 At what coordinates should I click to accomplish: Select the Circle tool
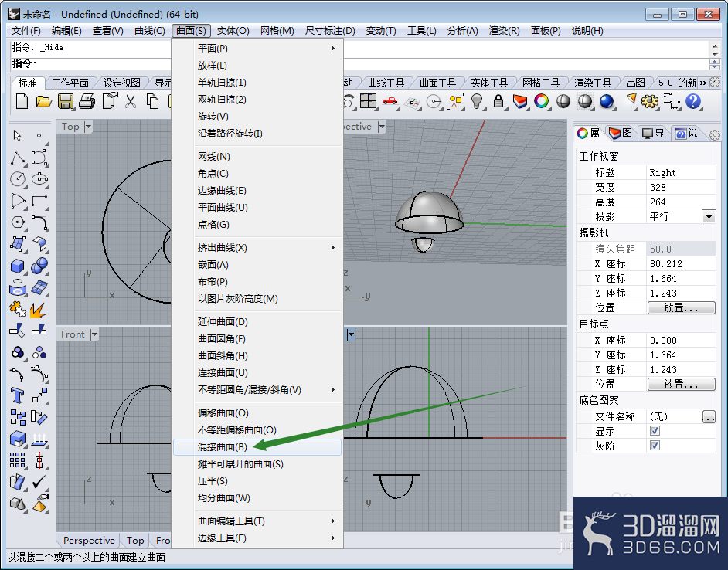18,178
